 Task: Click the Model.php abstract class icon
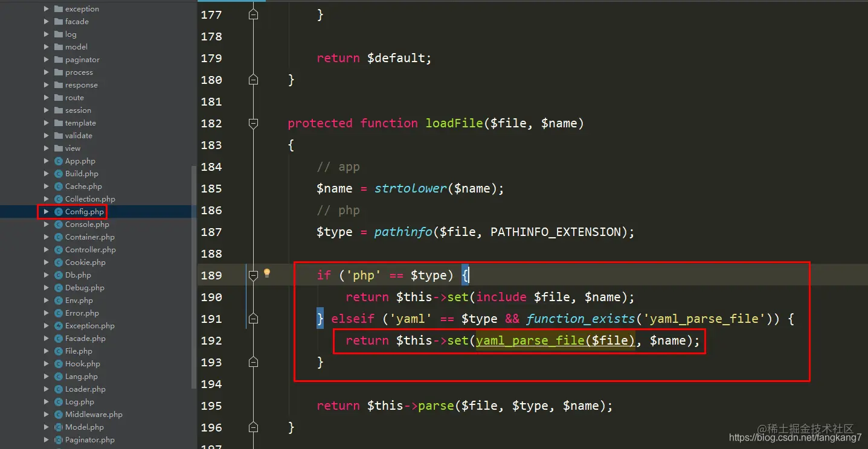coord(59,427)
